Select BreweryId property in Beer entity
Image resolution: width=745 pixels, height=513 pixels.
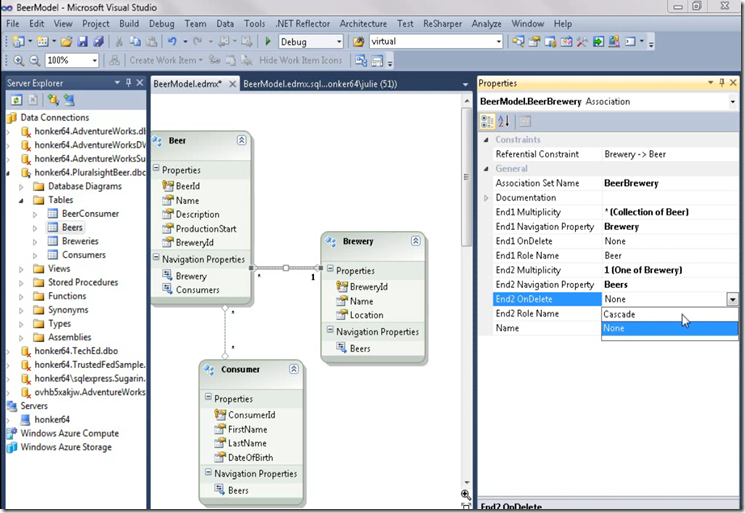coord(194,242)
